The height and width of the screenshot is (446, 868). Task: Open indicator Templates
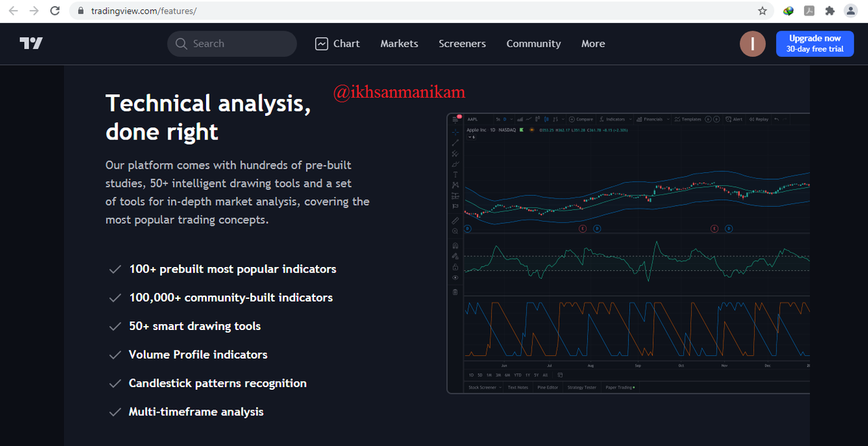point(688,119)
